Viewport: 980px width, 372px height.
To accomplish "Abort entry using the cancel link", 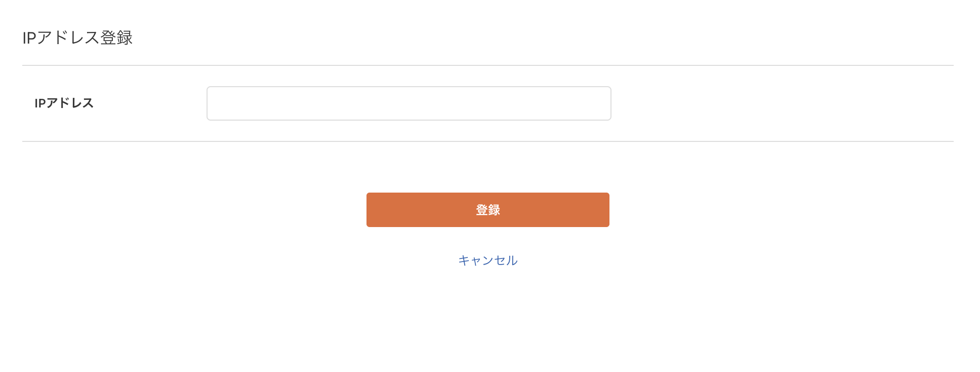I will [x=487, y=260].
